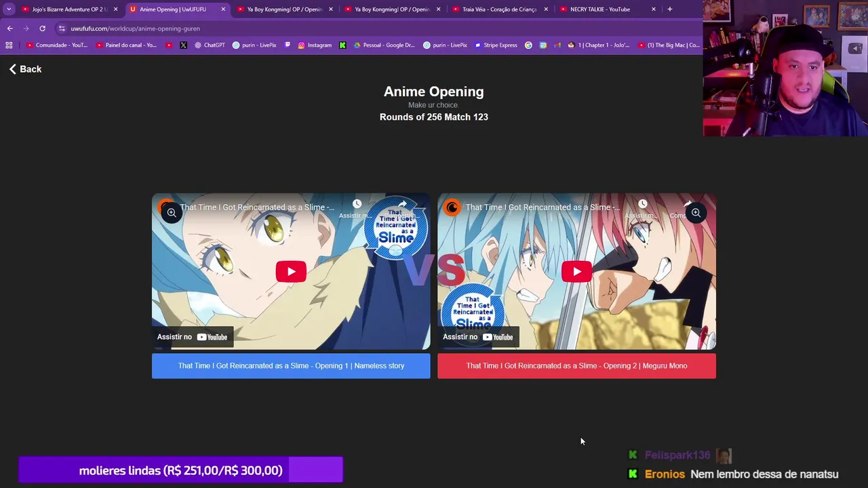Open right video via Assistir no YouTube
The width and height of the screenshot is (868, 488).
point(479,337)
